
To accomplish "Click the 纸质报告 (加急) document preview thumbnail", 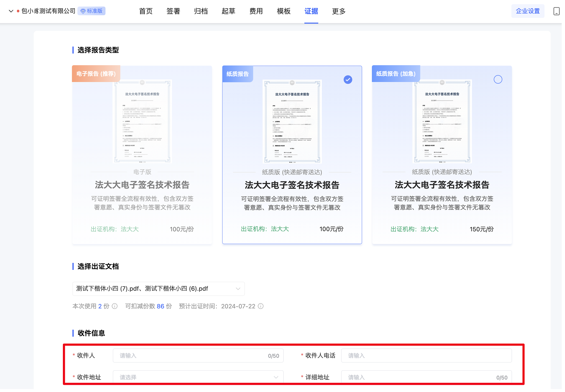I will 442,121.
